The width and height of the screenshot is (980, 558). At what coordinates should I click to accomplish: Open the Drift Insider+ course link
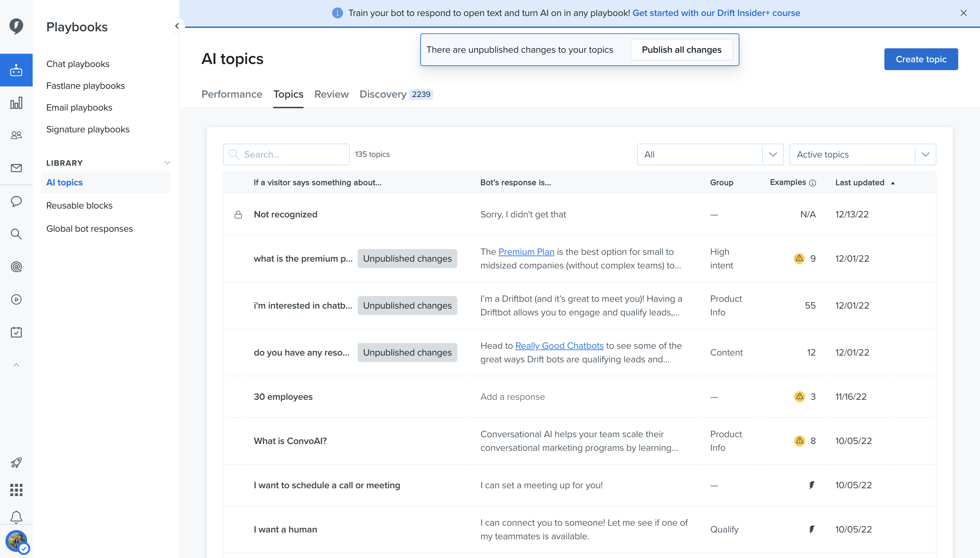click(716, 13)
